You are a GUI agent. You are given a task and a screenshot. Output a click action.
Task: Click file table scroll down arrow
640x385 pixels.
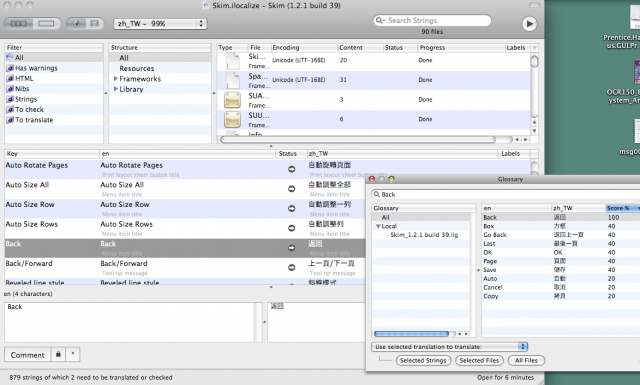[534, 131]
